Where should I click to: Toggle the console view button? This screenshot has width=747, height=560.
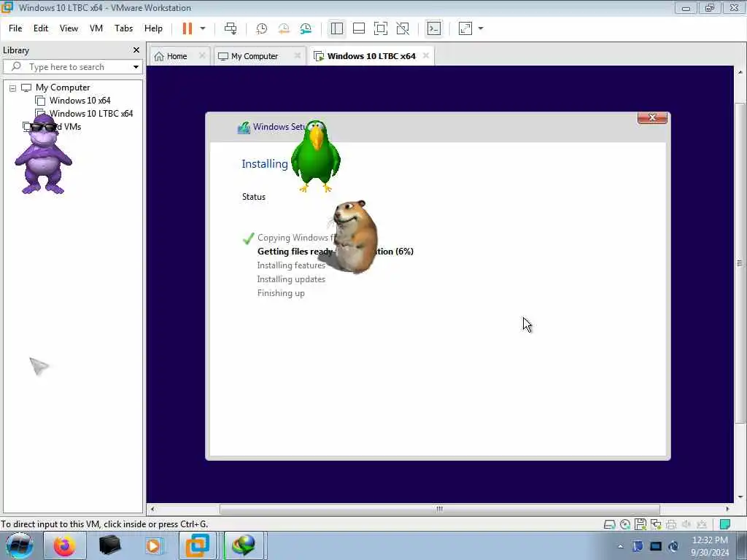[434, 28]
